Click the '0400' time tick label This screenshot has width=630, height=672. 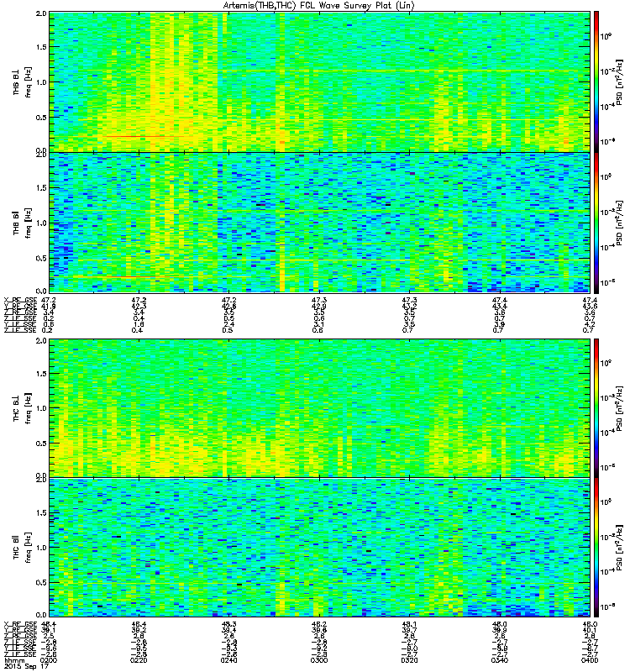pyautogui.click(x=590, y=660)
